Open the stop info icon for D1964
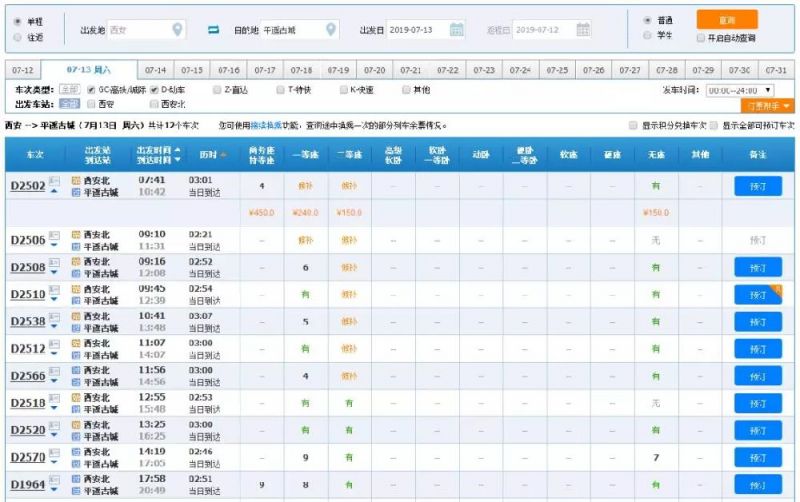The width and height of the screenshot is (800, 502). pos(54,480)
